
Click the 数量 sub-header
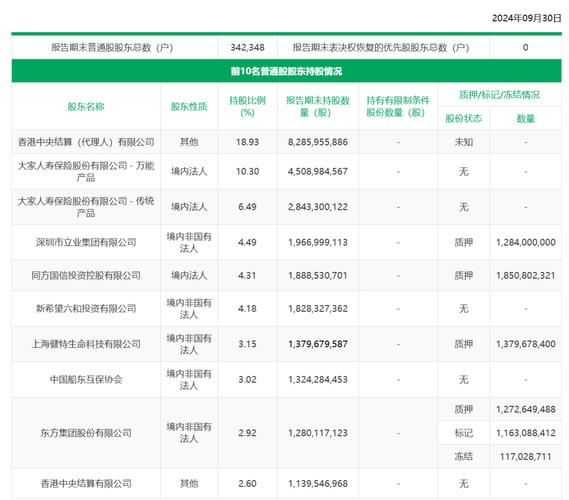(525, 118)
